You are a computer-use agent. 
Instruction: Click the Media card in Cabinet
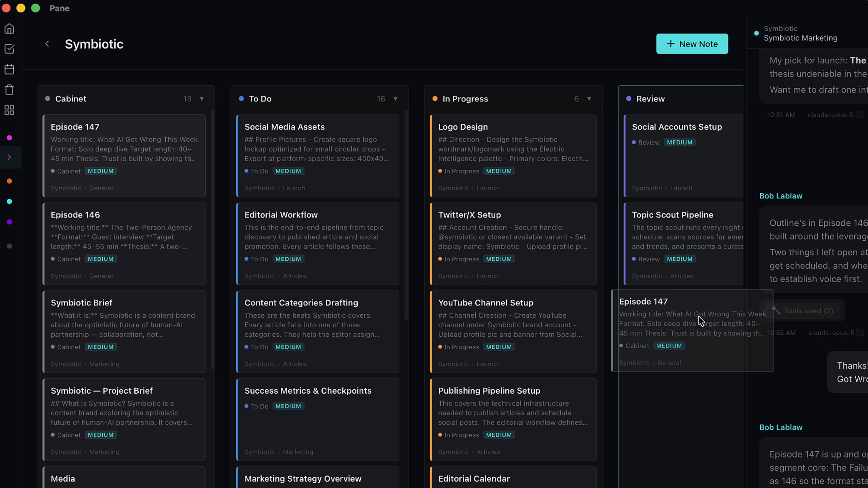tap(124, 478)
